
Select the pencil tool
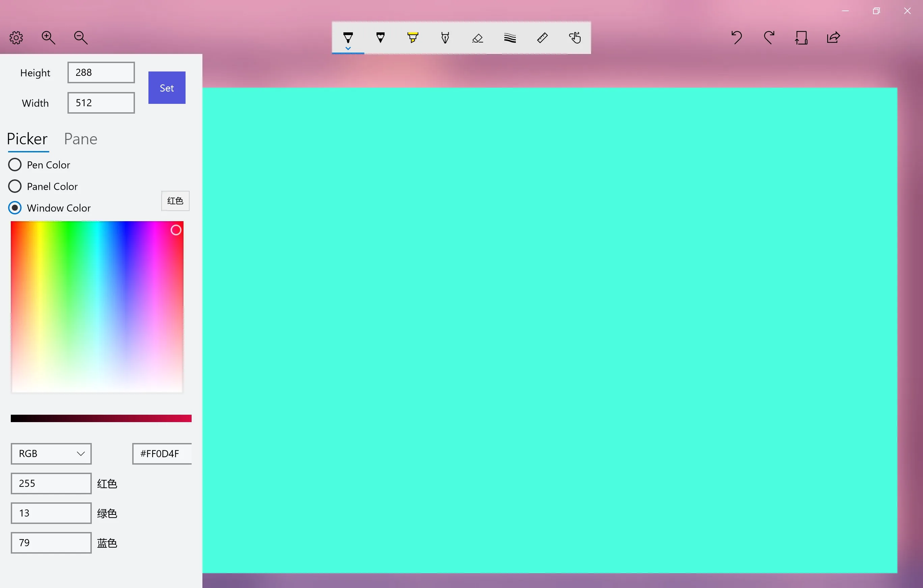380,37
